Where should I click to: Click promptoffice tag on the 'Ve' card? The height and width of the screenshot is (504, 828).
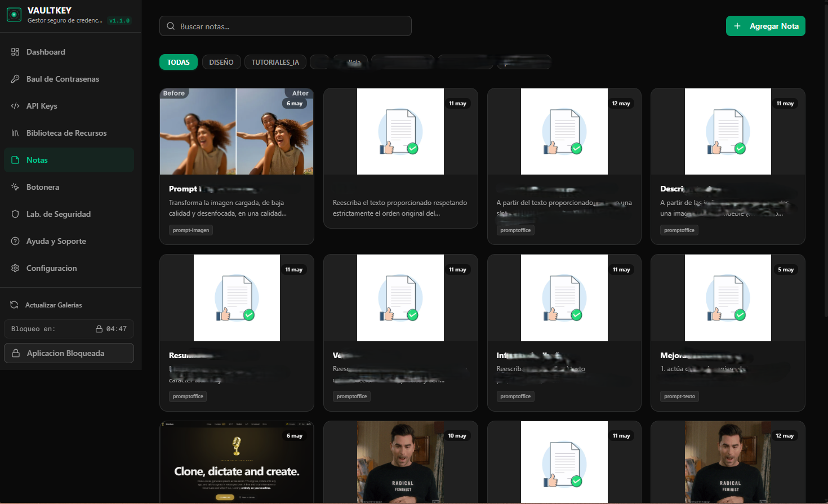[x=351, y=396]
